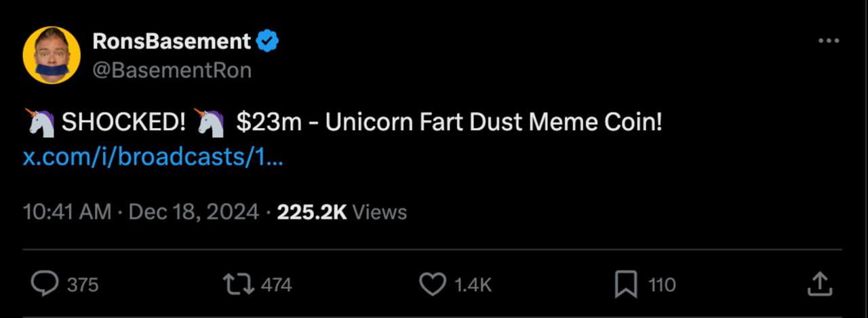Bookmark this post with the bookmark icon
Viewport: 868px width, 318px height.
625,283
